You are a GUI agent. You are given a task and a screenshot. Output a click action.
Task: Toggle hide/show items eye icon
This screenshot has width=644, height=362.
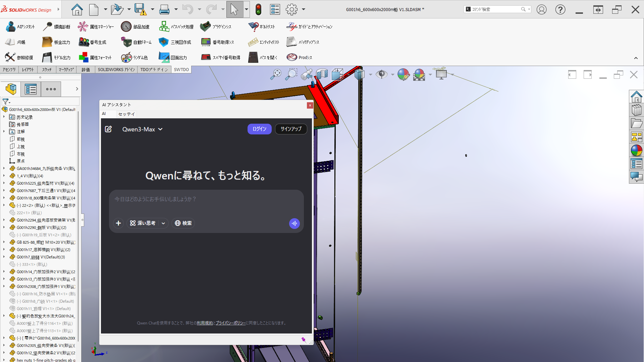(381, 74)
